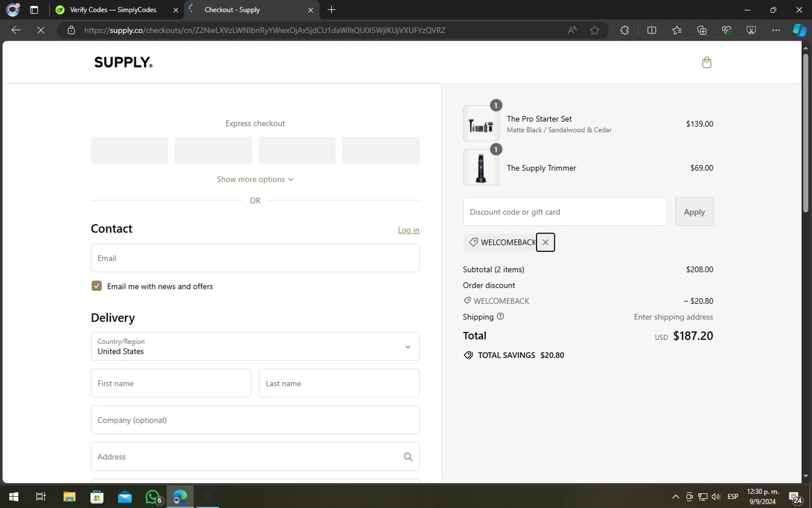Add this page to favorites star

tap(594, 30)
